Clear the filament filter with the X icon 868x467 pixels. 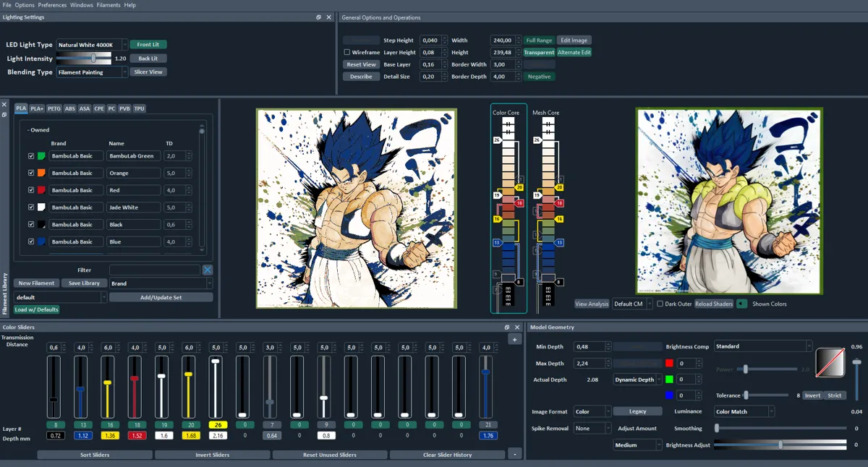click(208, 270)
